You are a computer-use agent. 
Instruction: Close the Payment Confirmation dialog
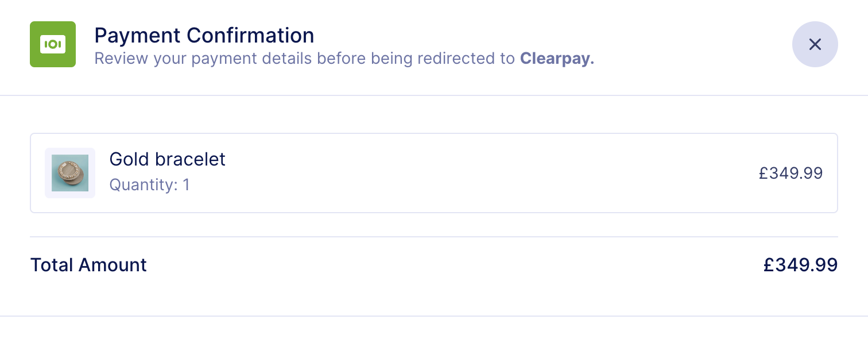pyautogui.click(x=815, y=44)
